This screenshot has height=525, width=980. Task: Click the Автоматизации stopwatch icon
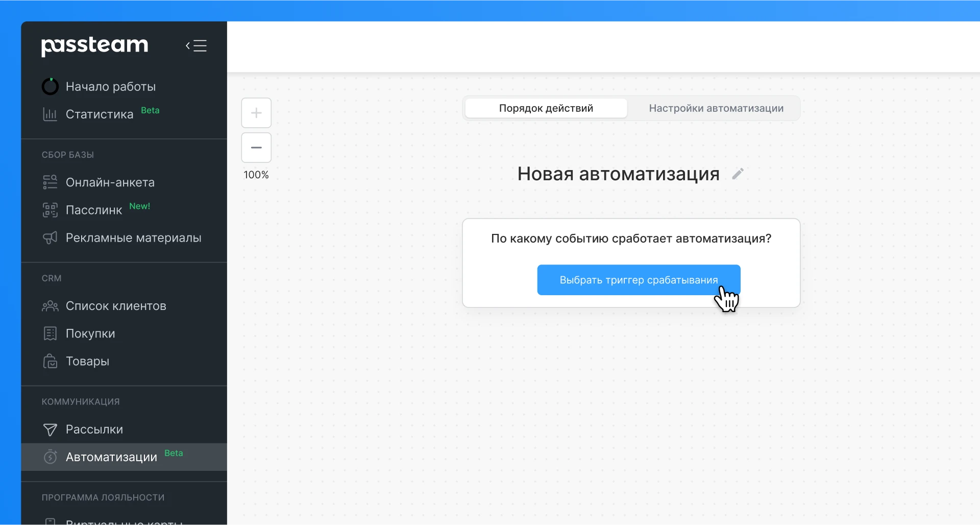coord(50,457)
